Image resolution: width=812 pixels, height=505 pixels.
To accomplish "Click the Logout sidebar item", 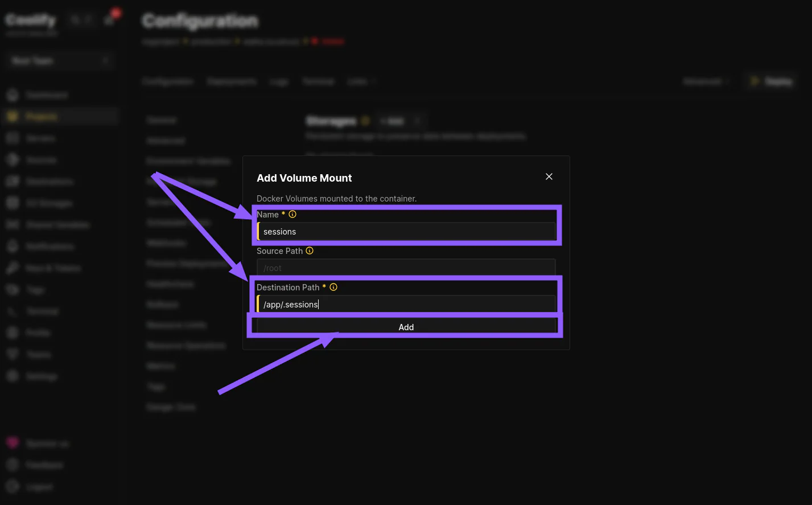I will [x=39, y=487].
